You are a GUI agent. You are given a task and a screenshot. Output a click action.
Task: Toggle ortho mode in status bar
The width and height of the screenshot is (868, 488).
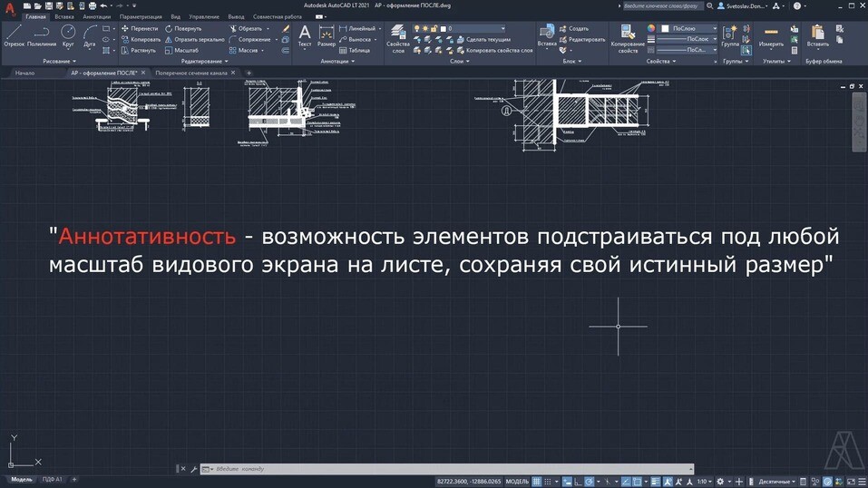point(578,482)
